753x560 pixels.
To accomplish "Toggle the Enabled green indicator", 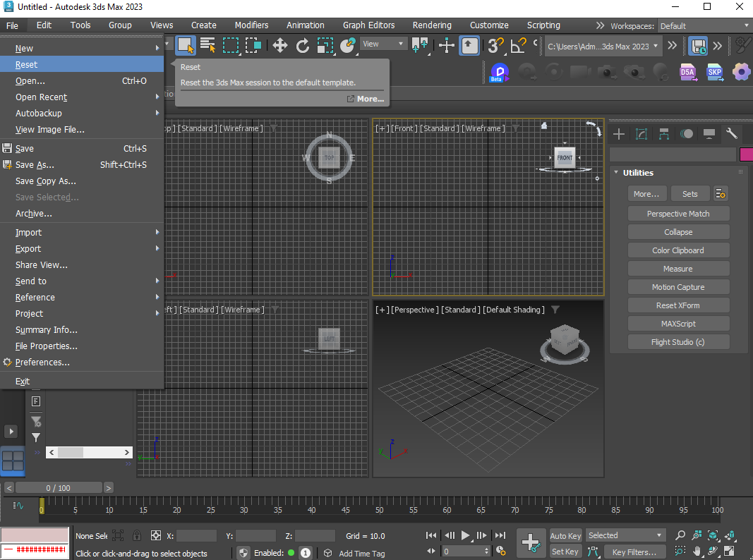I will (x=291, y=553).
